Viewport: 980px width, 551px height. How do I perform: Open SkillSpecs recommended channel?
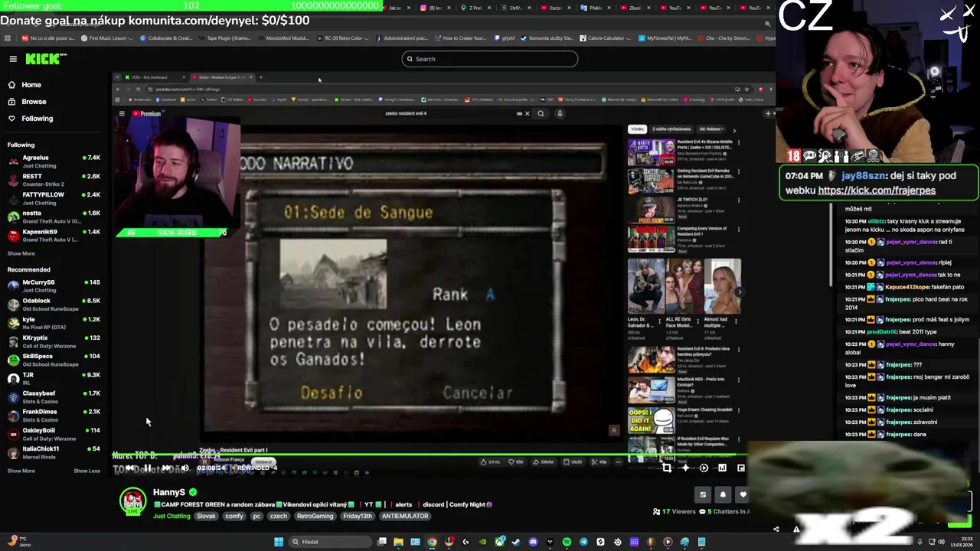coord(54,360)
